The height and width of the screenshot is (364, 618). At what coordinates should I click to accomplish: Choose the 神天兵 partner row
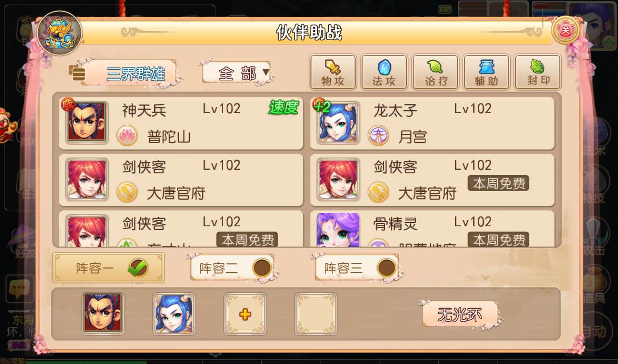click(x=181, y=124)
